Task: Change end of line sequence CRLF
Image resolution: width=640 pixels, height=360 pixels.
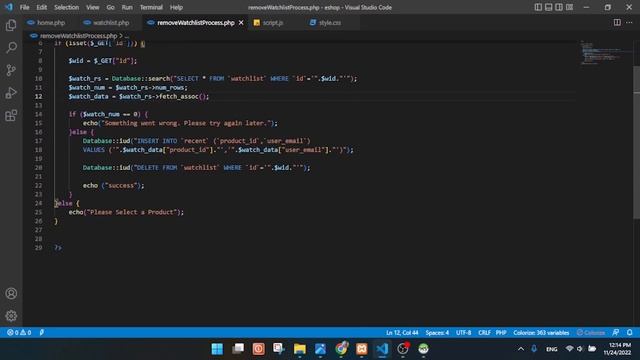Action: pyautogui.click(x=484, y=333)
